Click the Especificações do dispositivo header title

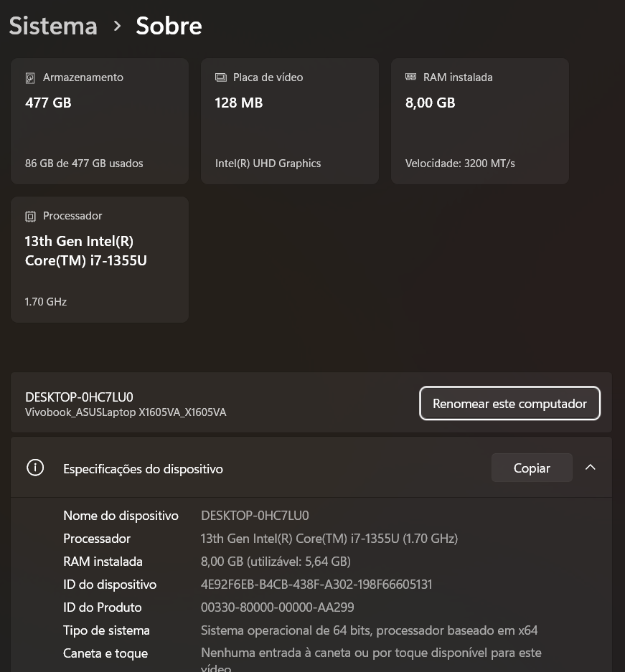point(143,469)
